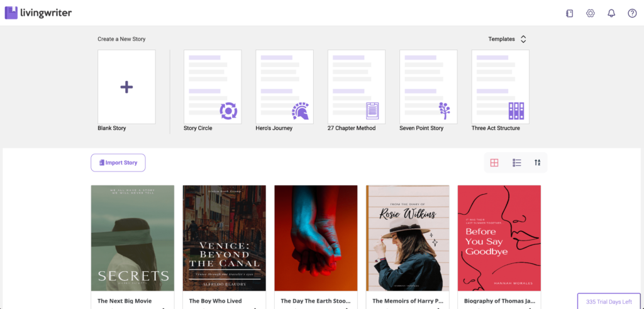Image resolution: width=644 pixels, height=309 pixels.
Task: Click the 335 Trial Days Left button
Action: [x=609, y=301]
